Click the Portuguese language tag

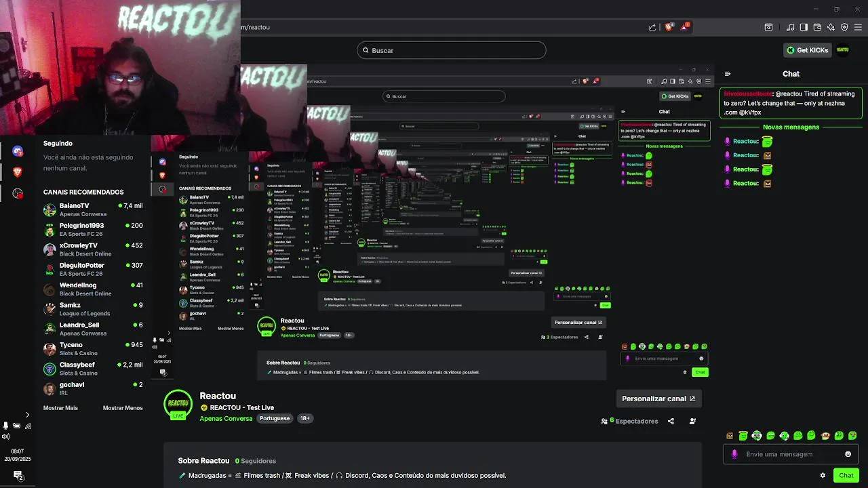275,418
